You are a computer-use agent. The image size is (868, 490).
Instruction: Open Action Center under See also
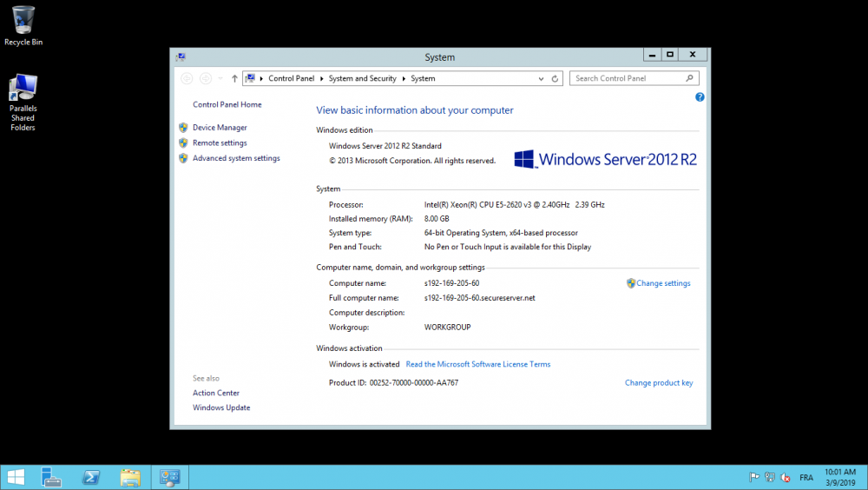pos(216,393)
